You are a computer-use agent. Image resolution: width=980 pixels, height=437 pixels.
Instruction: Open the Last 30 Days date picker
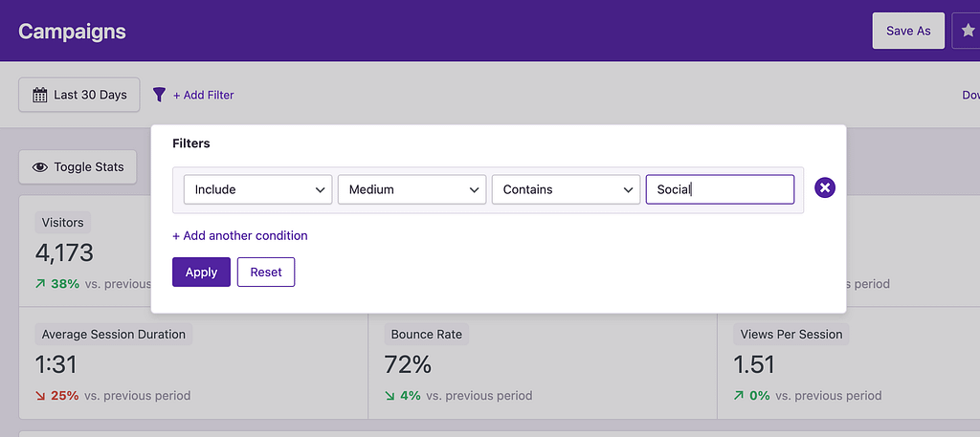click(79, 95)
